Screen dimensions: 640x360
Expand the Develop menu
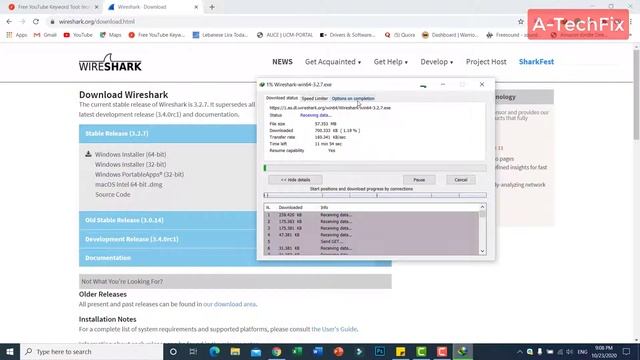coord(437,62)
